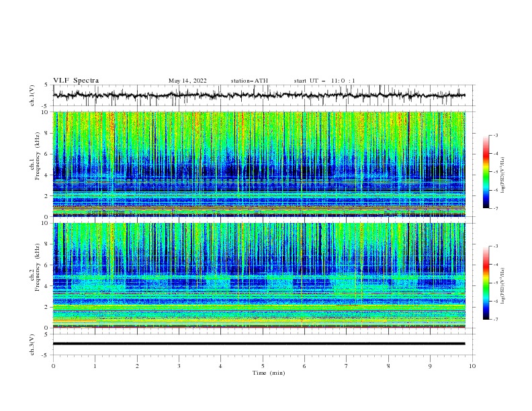Select the upper color bar's log(PSD) label
This screenshot has width=532, height=411.
point(503,175)
